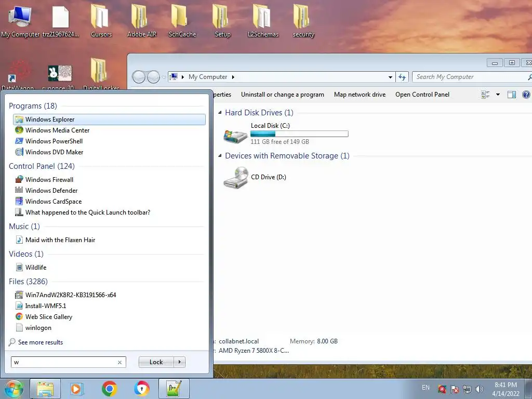
Task: Open the Setup folder on desktop
Action: tap(222, 21)
